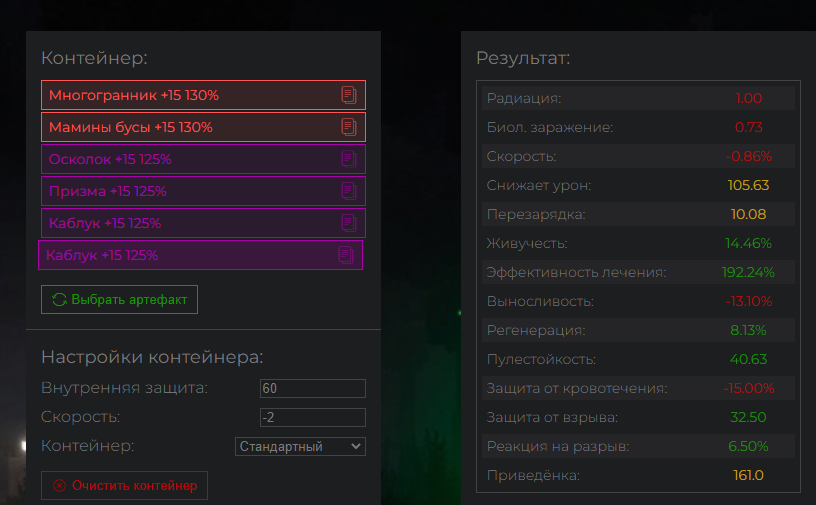Click circled X icon in Очистить контейнер
Viewport: 816px width, 505px height.
pyautogui.click(x=59, y=485)
